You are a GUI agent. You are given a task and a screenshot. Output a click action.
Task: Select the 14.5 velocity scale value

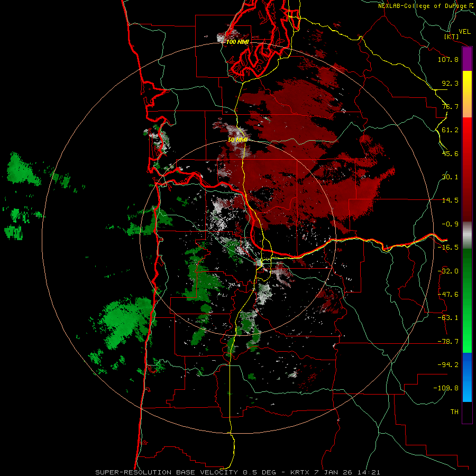click(450, 200)
